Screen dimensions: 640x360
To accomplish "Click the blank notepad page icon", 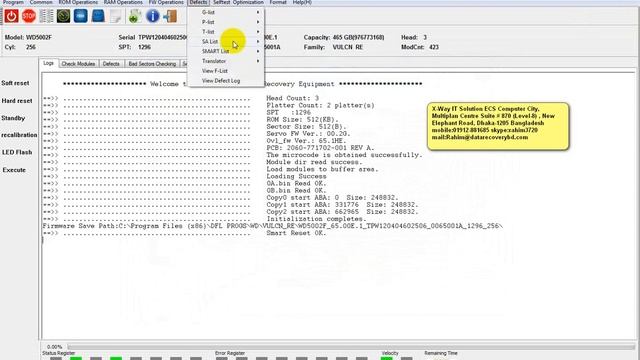I will 116,16.
